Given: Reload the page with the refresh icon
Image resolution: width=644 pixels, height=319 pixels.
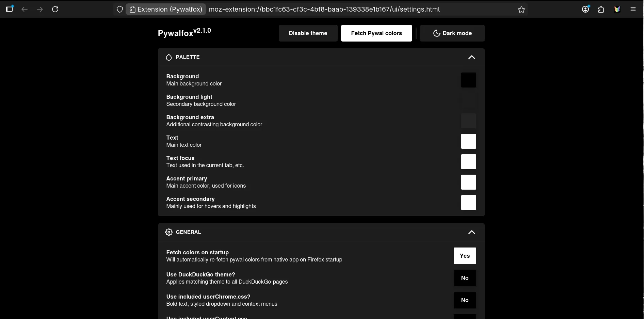Looking at the screenshot, I should [x=55, y=9].
